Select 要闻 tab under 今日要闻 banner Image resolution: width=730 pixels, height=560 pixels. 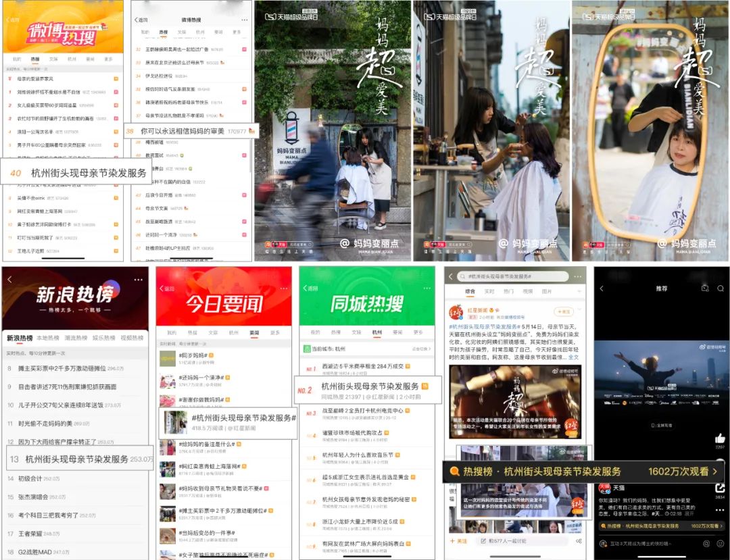click(254, 332)
